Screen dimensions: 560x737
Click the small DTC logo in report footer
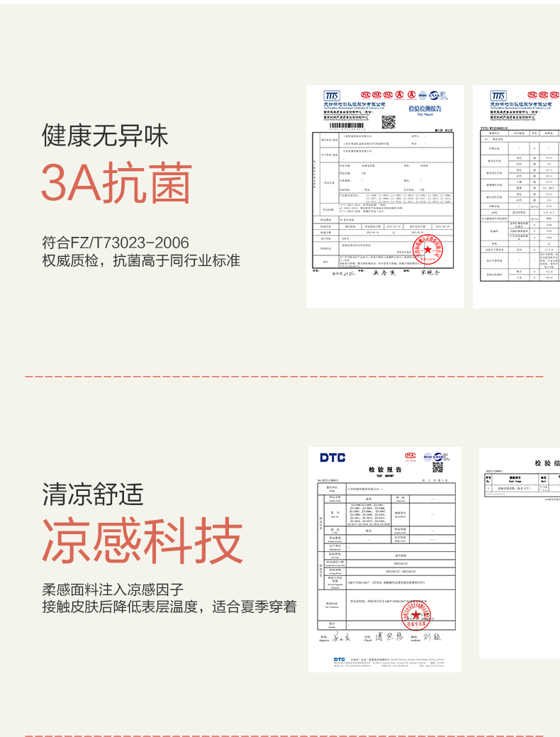340,660
